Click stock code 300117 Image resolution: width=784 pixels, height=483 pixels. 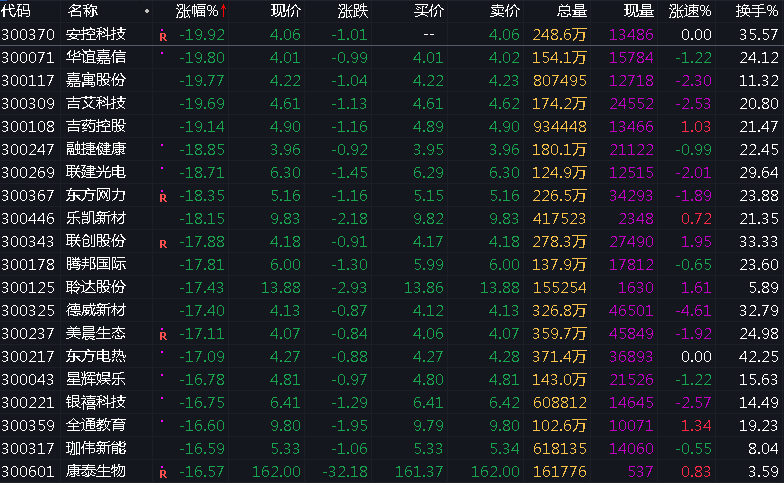pyautogui.click(x=28, y=80)
